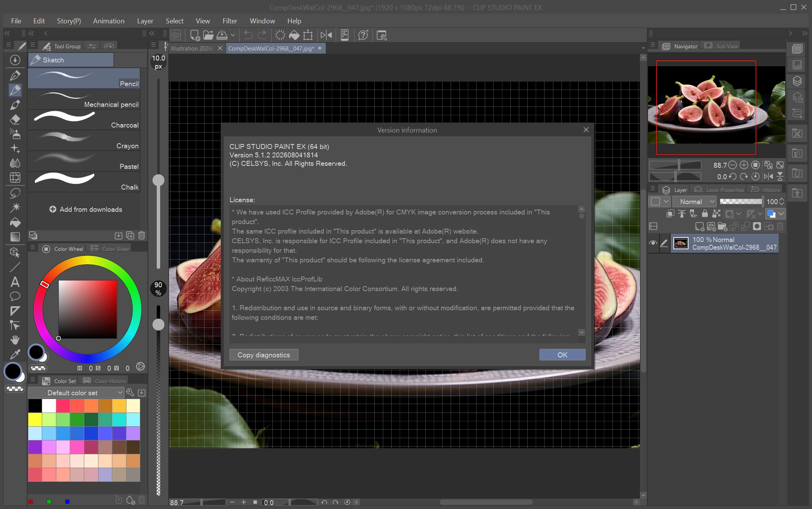This screenshot has height=509, width=812.
Task: Select the Eraser tool in toolbar
Action: pos(15,119)
